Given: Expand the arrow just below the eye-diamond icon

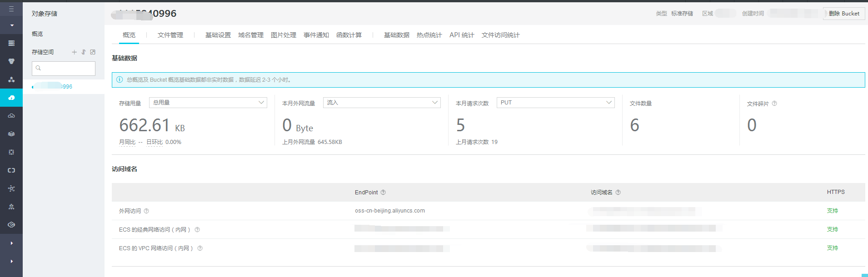Looking at the screenshot, I should (11, 243).
